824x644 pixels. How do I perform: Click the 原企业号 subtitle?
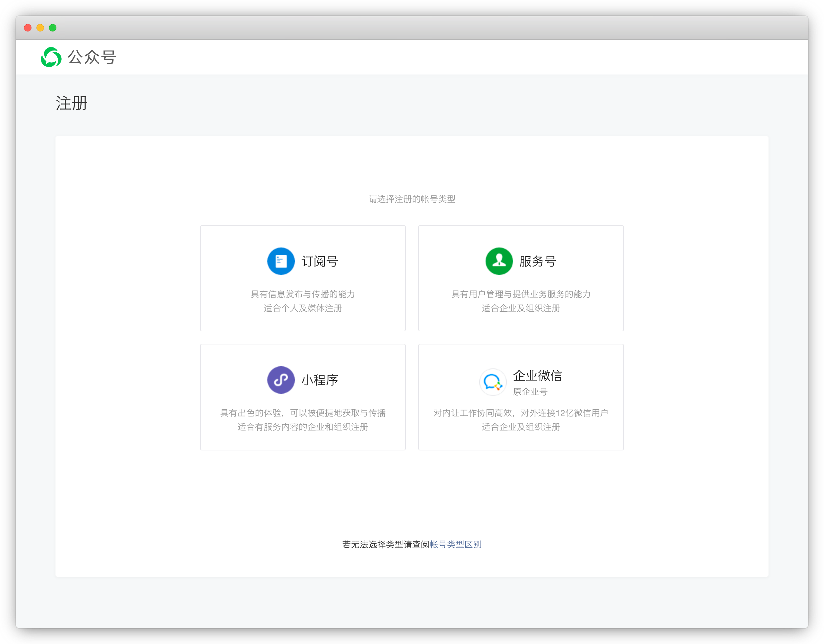(x=530, y=392)
